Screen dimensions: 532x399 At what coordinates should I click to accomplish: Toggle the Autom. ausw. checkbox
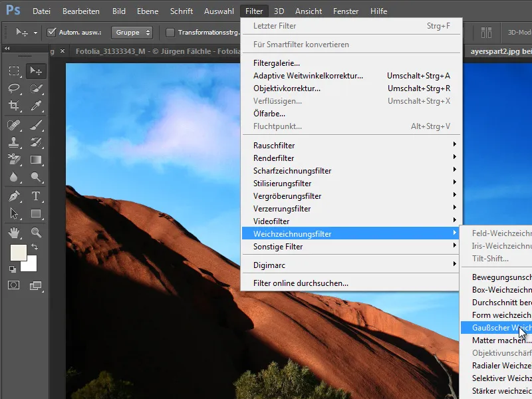[52, 32]
